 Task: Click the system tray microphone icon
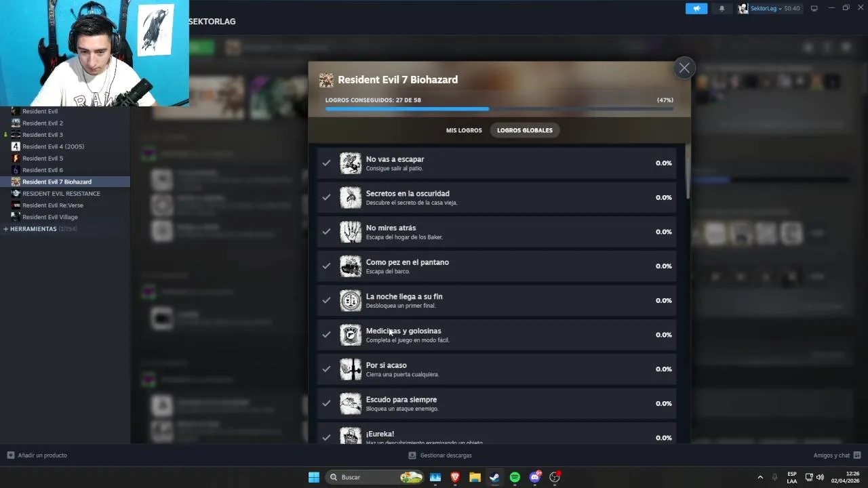(775, 477)
